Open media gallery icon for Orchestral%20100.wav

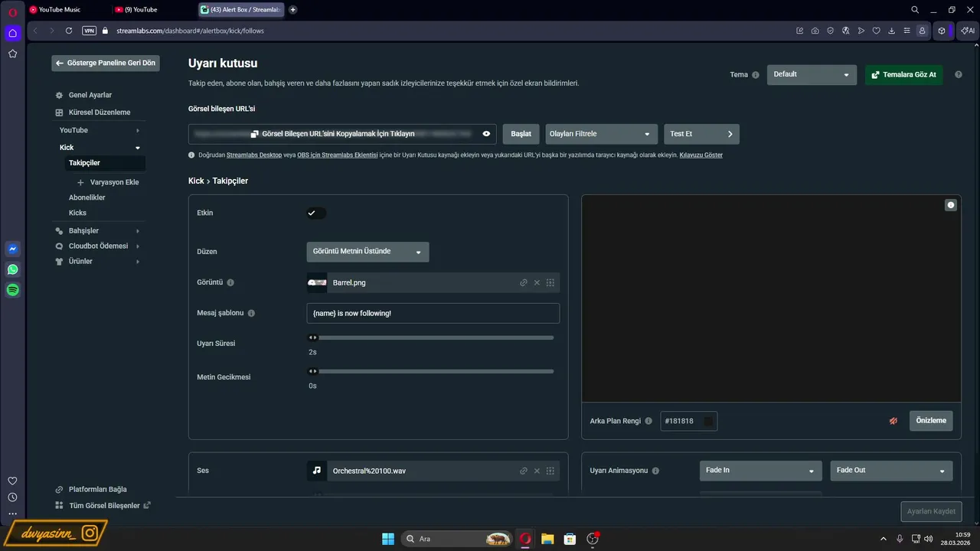coord(550,471)
